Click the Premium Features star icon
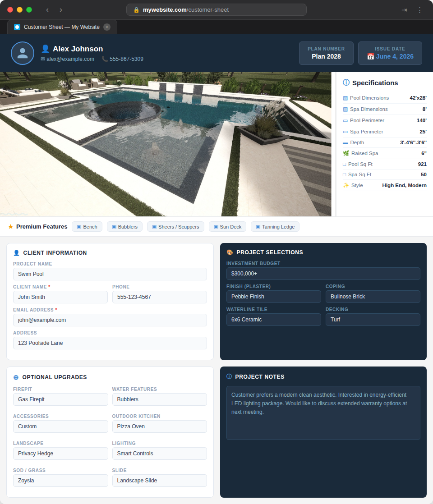 click(11, 227)
